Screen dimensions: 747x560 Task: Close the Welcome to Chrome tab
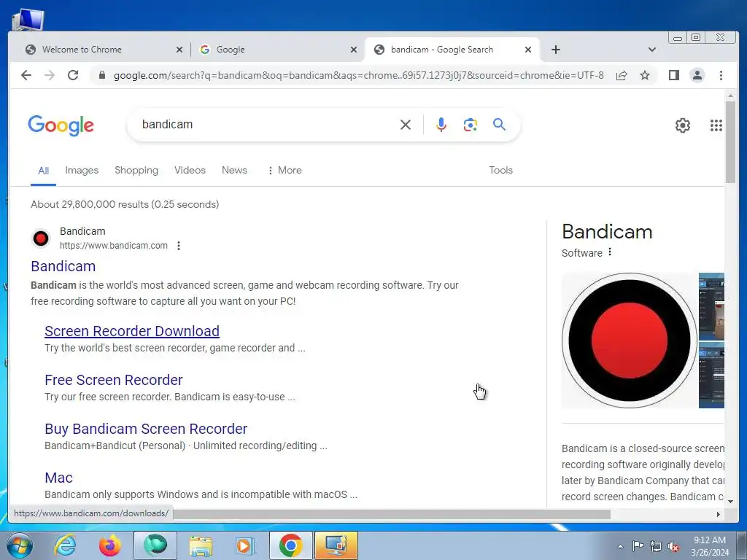179,50
